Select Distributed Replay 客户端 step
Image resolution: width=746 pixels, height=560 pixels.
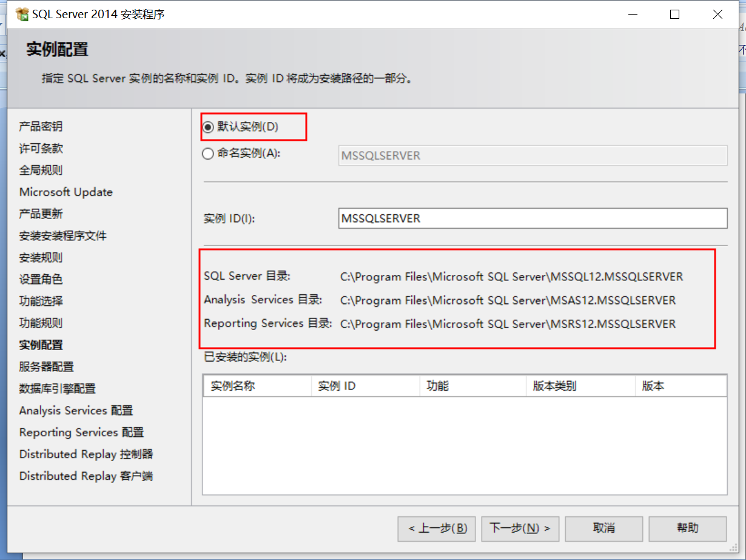[x=86, y=476]
